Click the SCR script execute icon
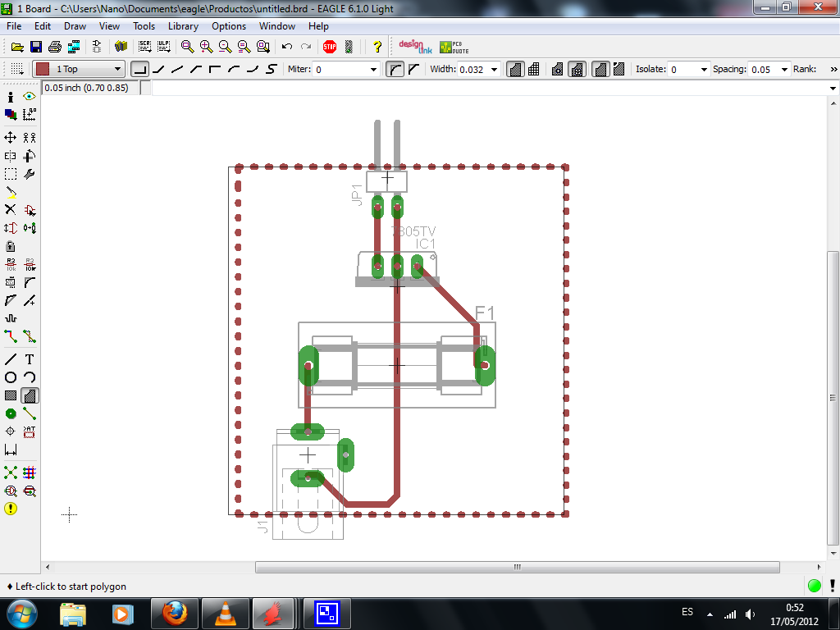Image resolution: width=840 pixels, height=630 pixels. [144, 47]
